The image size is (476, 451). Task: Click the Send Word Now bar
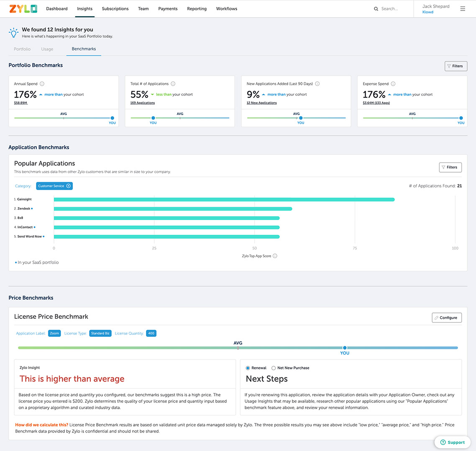(x=166, y=236)
